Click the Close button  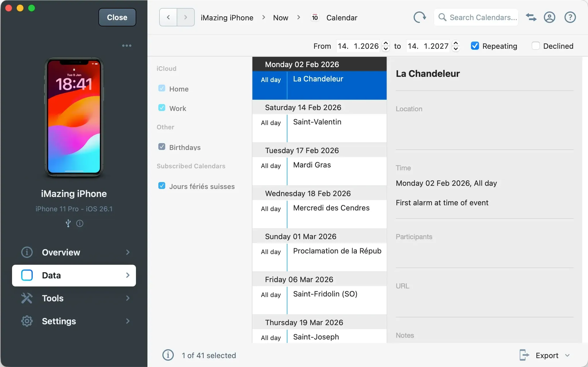coord(117,17)
